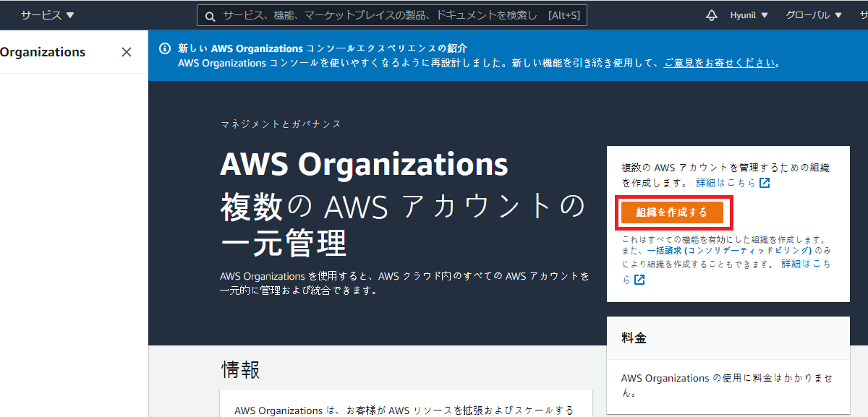The image size is (868, 417).
Task: Open the ご意見をお寄せください feedback link
Action: pyautogui.click(x=720, y=63)
